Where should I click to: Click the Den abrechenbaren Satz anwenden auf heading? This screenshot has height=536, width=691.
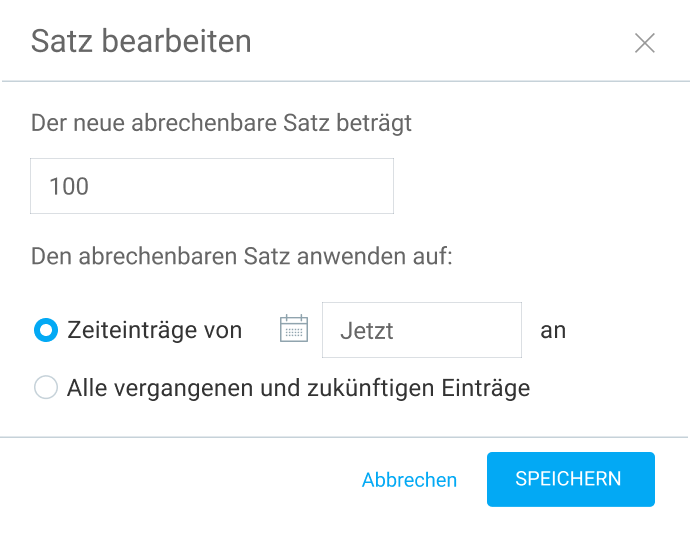241,256
